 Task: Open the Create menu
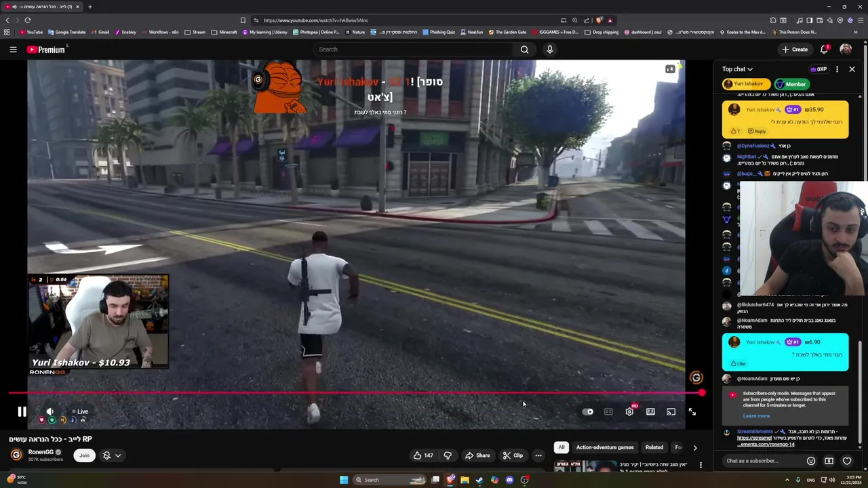click(795, 49)
